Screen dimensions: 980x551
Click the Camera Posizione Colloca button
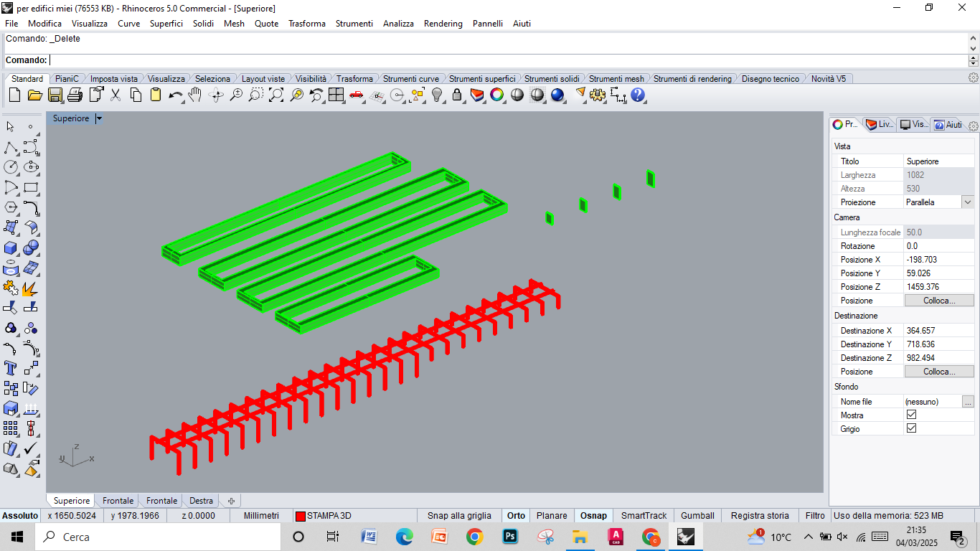click(x=939, y=301)
